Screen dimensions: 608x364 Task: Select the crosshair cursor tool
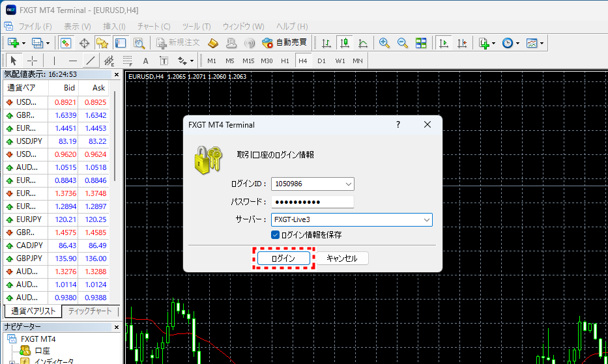point(32,61)
